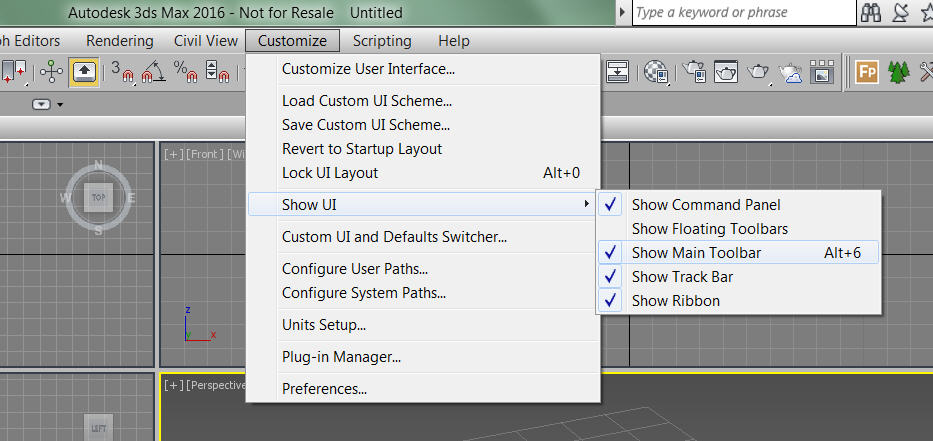933x441 pixels.
Task: Toggle Show Main Toolbar option
Action: coord(696,253)
